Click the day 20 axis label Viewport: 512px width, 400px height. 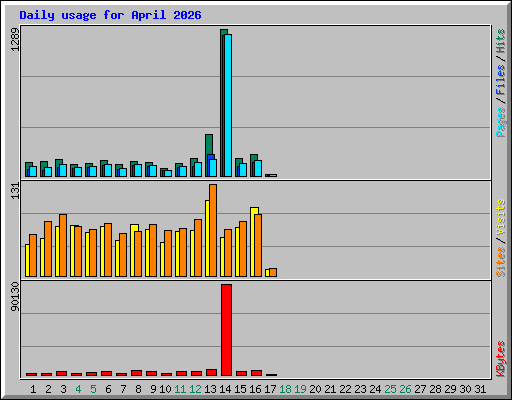coord(315,389)
